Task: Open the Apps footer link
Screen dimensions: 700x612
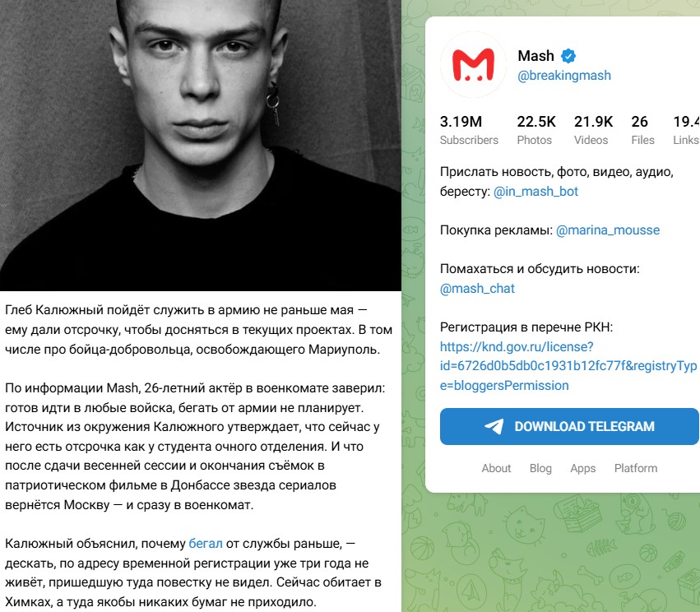Action: point(582,468)
